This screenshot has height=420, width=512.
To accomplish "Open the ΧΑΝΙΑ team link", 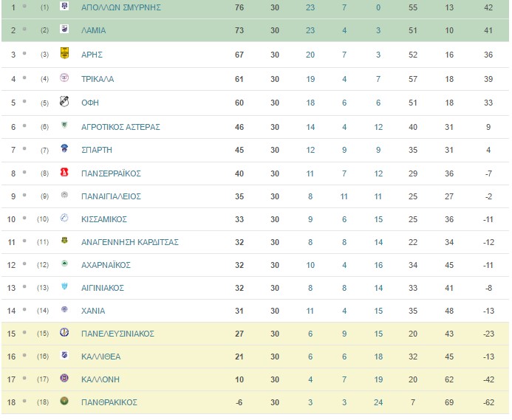I will click(x=93, y=311).
